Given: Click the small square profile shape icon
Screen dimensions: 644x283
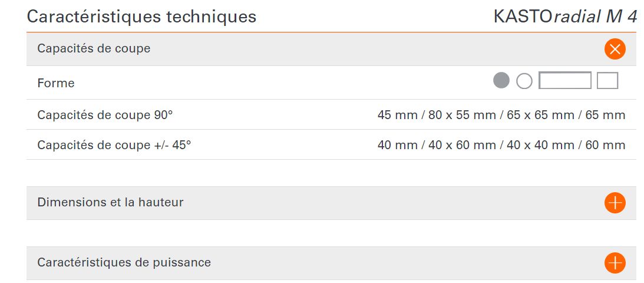Looking at the screenshot, I should click(x=607, y=80).
